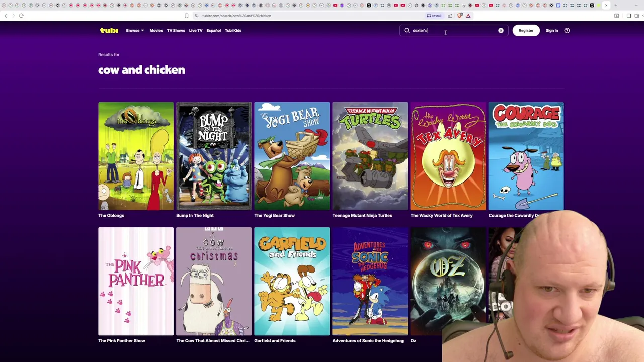Screen dimensions: 644x362
Task: Open the Live TV section
Action: [x=196, y=30]
